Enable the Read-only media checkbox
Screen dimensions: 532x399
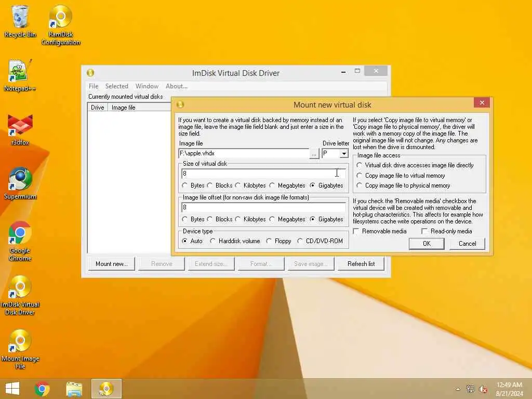(446, 231)
